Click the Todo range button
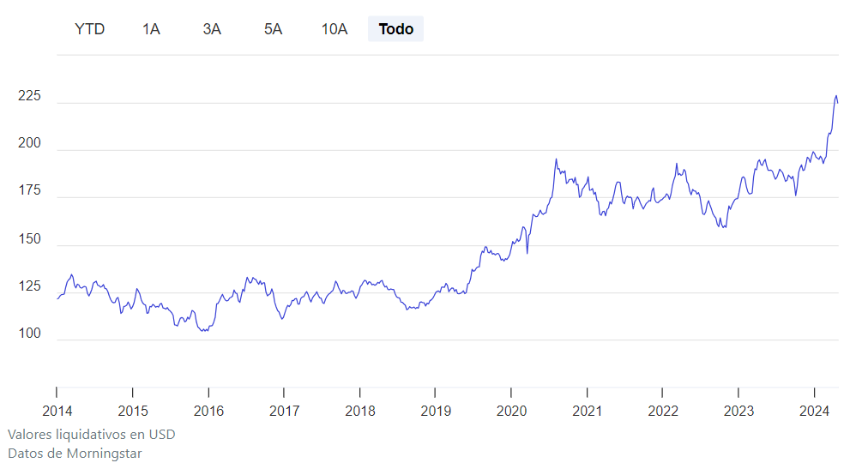This screenshot has width=868, height=463. pos(396,29)
